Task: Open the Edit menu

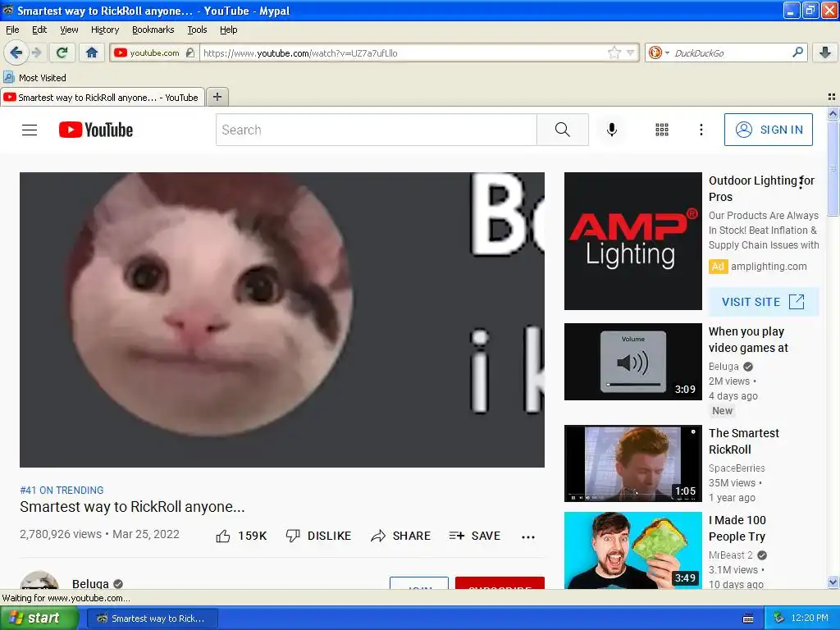Action: coord(39,30)
